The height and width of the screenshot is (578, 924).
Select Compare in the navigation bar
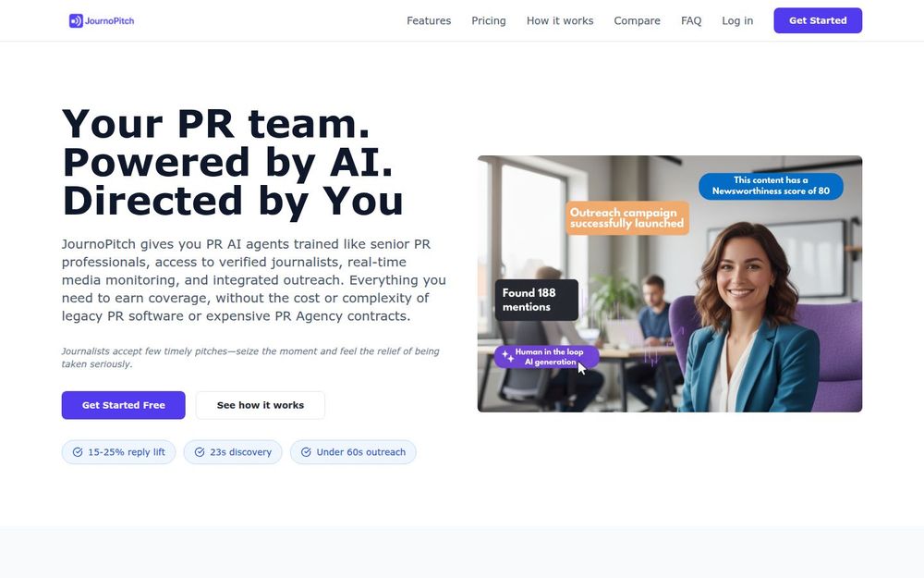click(x=637, y=20)
